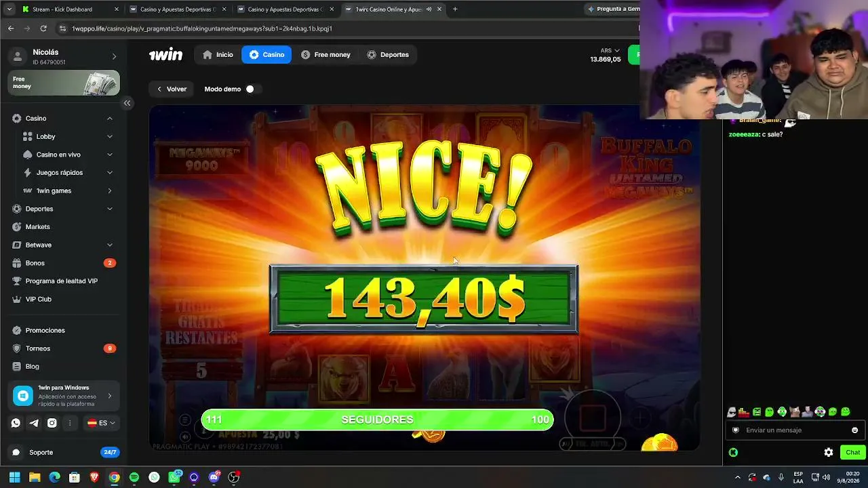Expand Juegos rápidos submenu
This screenshot has height=488, width=868.
pyautogui.click(x=110, y=173)
